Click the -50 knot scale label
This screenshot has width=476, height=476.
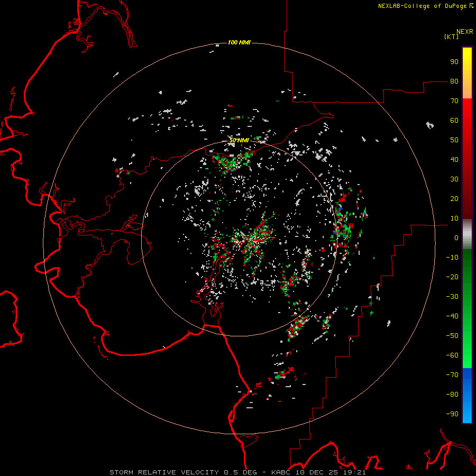(452, 335)
